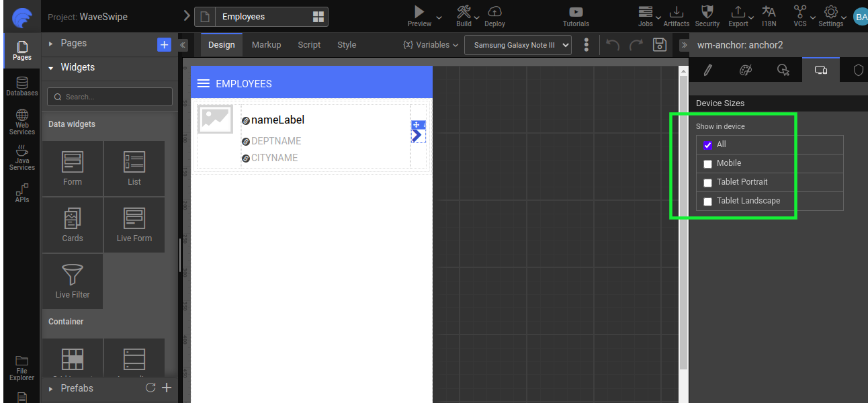Viewport: 868px width, 403px height.
Task: Uncheck the All devices checkbox
Action: tap(707, 144)
